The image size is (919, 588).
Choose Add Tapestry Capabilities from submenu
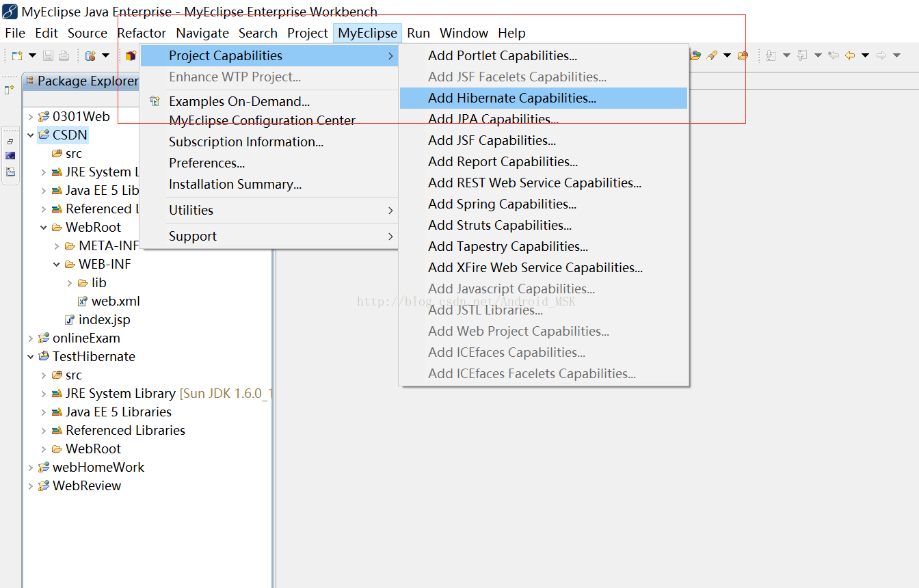(x=544, y=246)
